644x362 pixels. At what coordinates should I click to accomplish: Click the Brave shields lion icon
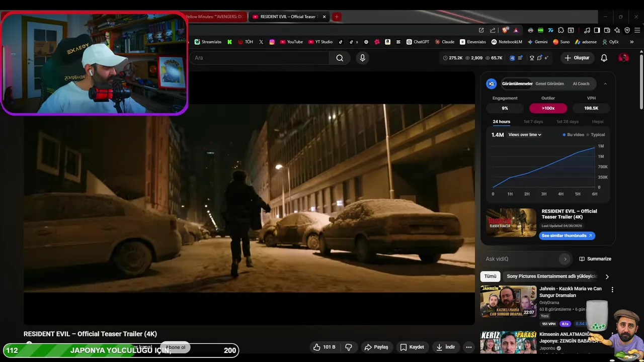505,30
